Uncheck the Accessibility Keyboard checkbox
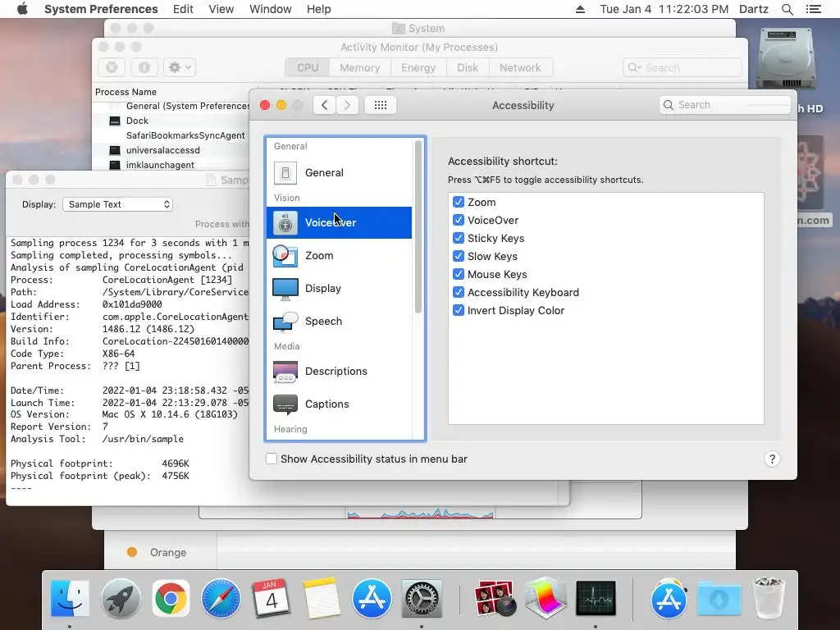 459,292
